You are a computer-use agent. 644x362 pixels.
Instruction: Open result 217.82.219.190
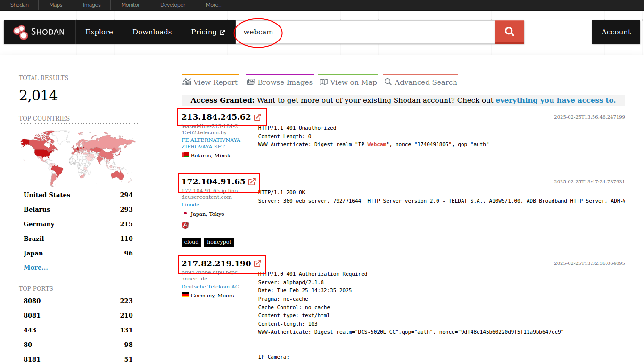(216, 263)
